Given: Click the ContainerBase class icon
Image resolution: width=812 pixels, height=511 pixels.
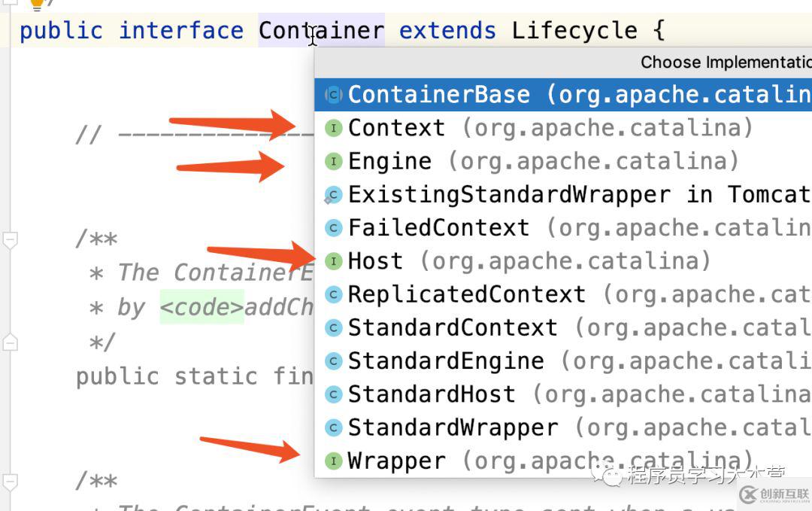Looking at the screenshot, I should 333,95.
